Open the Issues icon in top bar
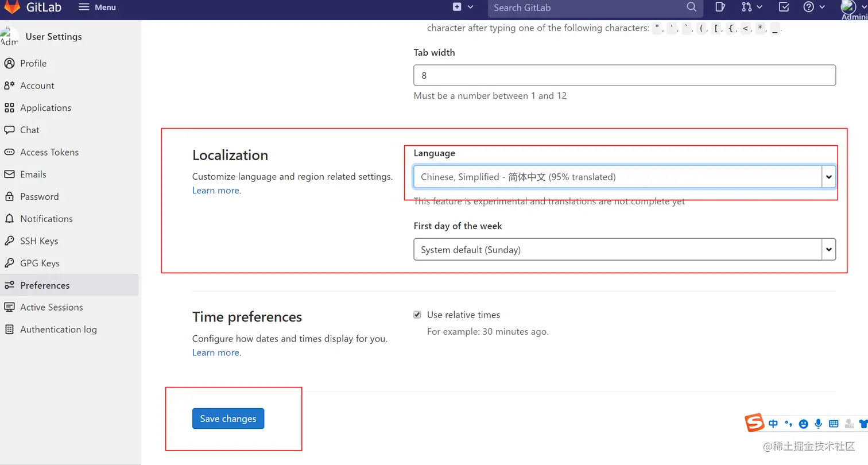 [x=720, y=7]
